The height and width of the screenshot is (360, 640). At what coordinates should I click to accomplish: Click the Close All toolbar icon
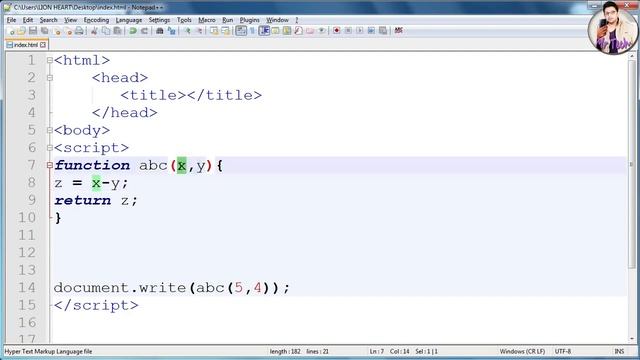[x=68, y=31]
